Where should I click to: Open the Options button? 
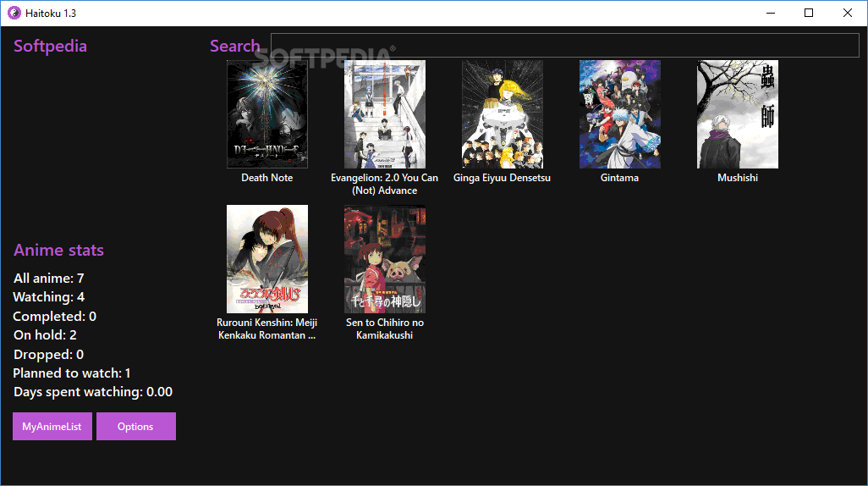click(135, 426)
